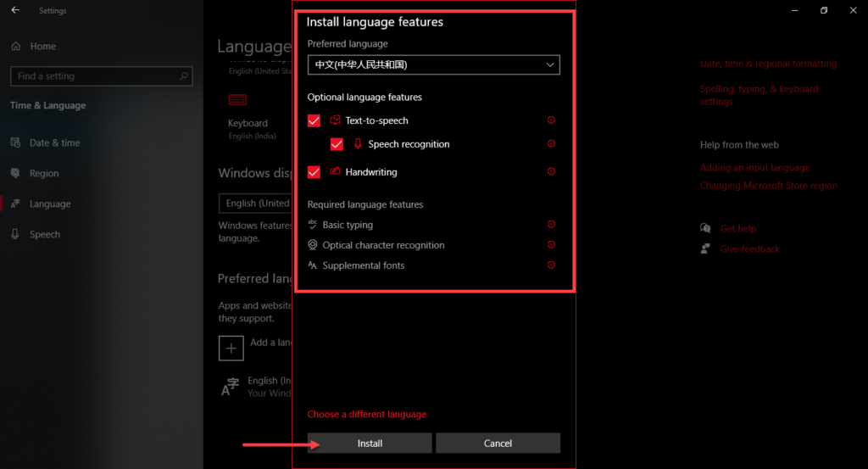Click the Supplemental fonts icon
Screen dimensions: 868x469
[312, 265]
